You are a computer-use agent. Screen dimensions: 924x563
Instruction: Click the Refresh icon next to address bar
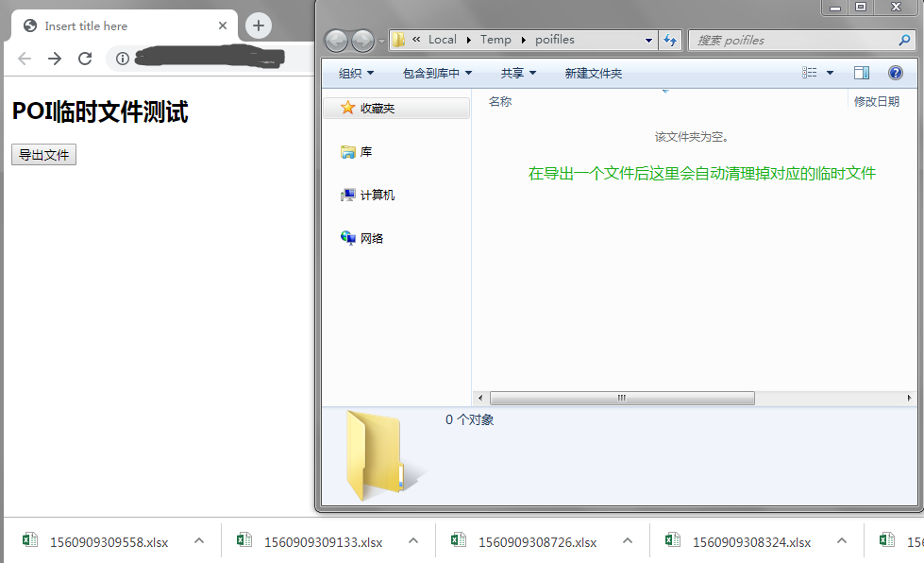pyautogui.click(x=669, y=40)
